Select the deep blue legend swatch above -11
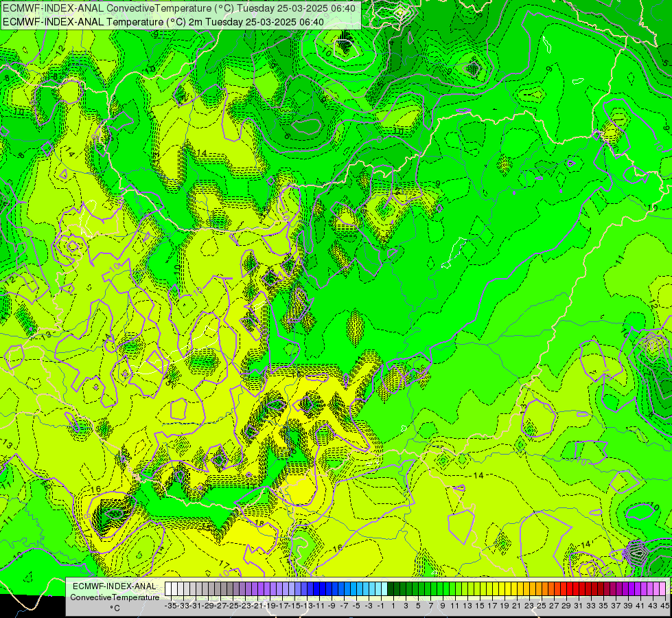The height and width of the screenshot is (618, 672). pos(316,588)
